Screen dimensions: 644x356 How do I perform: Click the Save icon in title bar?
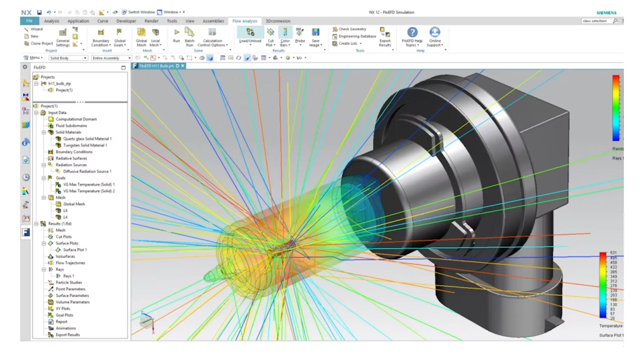(x=39, y=12)
